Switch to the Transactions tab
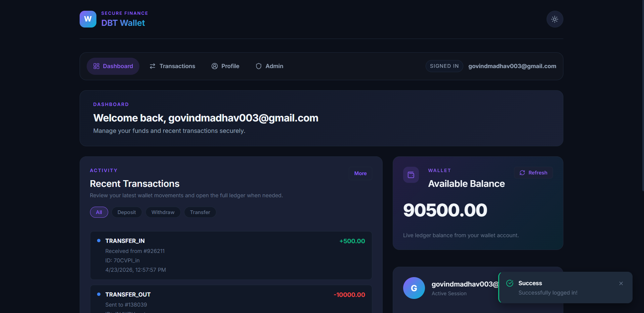 172,66
